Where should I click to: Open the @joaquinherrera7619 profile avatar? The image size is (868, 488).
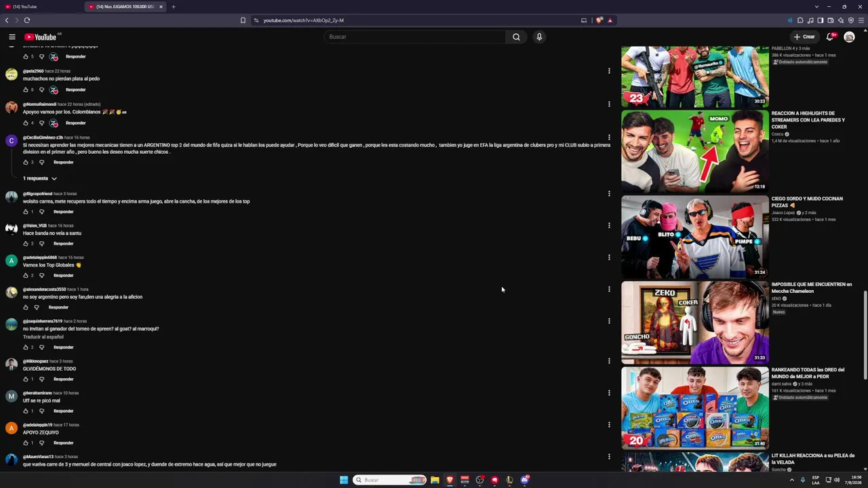12,324
